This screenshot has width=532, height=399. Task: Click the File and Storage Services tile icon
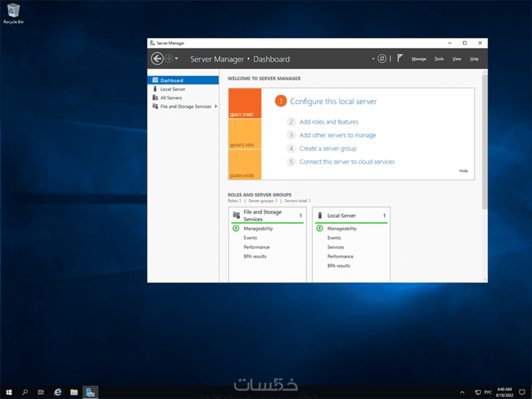(237, 215)
